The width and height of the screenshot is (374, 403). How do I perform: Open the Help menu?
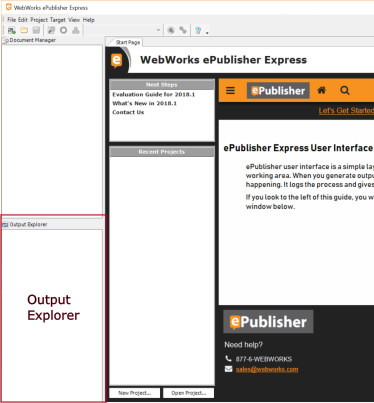89,20
